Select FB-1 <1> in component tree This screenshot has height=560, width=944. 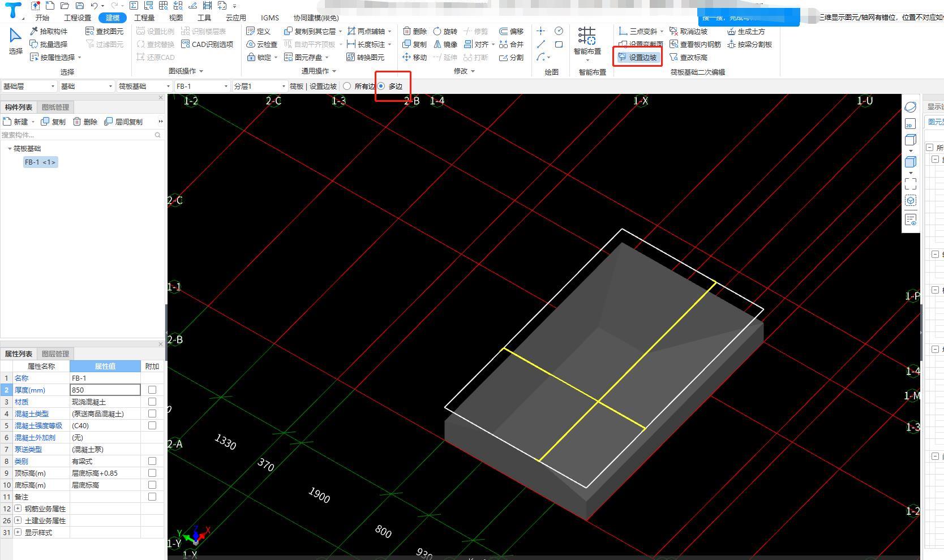point(40,162)
